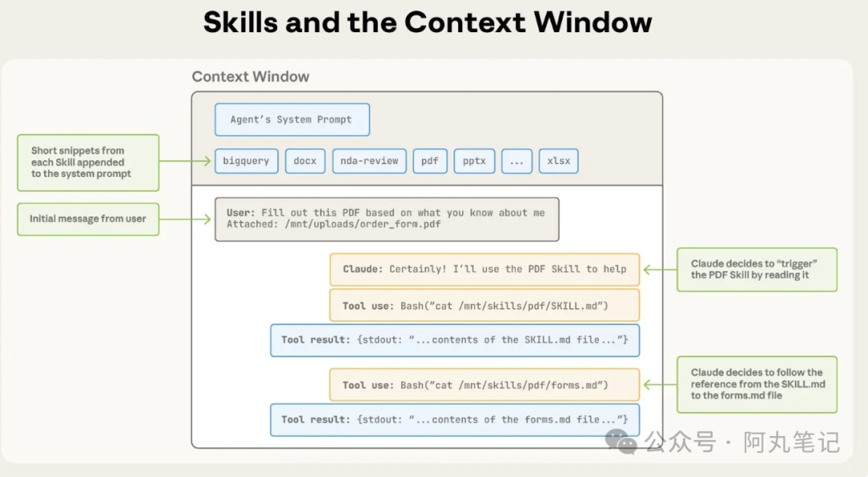Choose the nda-review skill chip
This screenshot has height=477, width=868.
[x=369, y=161]
